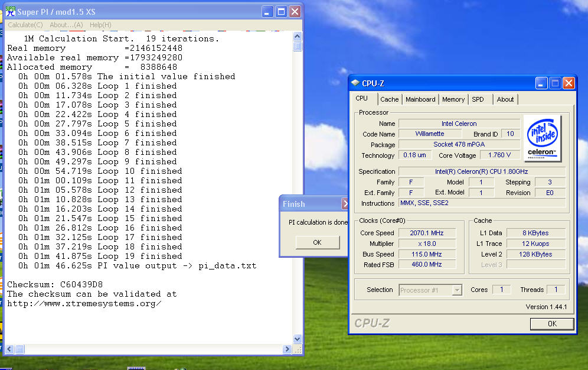Click the 1M Calculation Start line
588x370 pixels.
pos(121,38)
